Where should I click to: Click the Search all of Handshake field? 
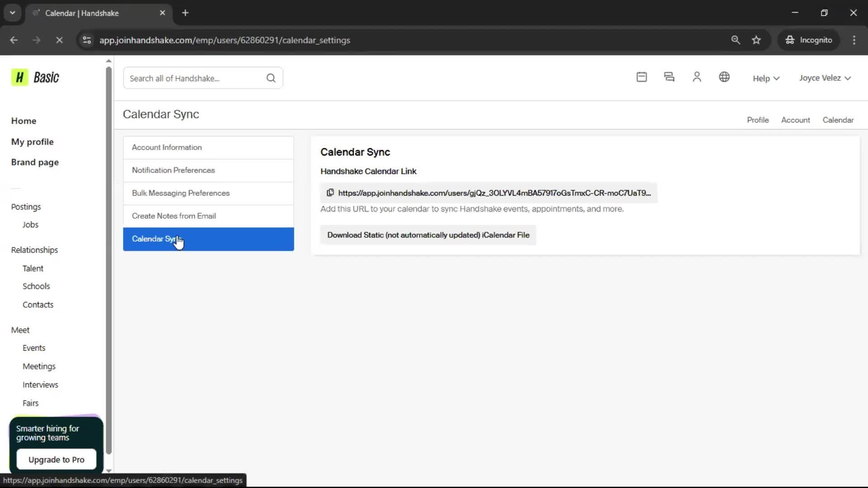[203, 78]
